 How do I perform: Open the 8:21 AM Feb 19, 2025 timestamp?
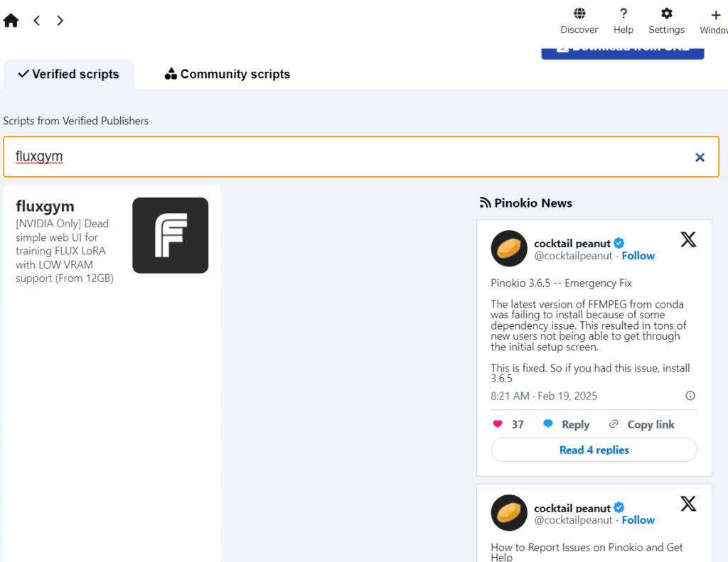click(x=544, y=396)
